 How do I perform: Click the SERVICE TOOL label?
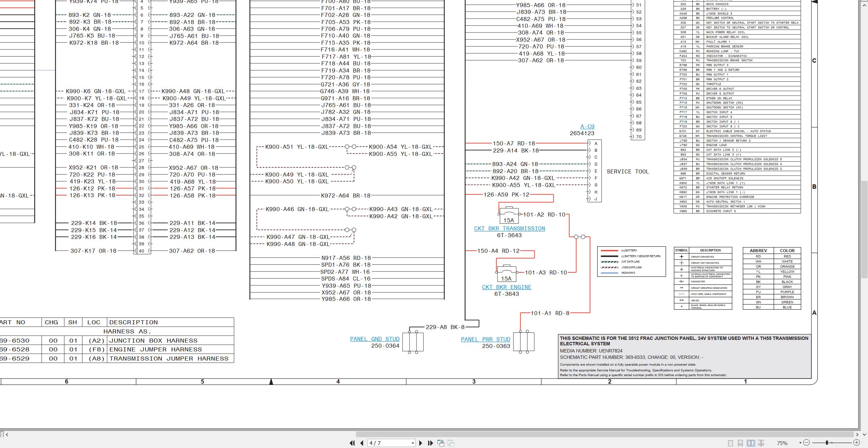(628, 171)
